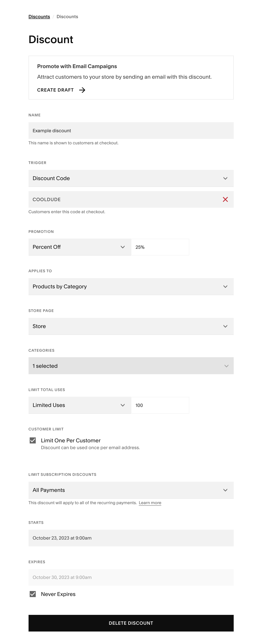Image resolution: width=256 pixels, height=644 pixels.
Task: Click the red X beside COOLDUDE code
Action: click(x=225, y=199)
